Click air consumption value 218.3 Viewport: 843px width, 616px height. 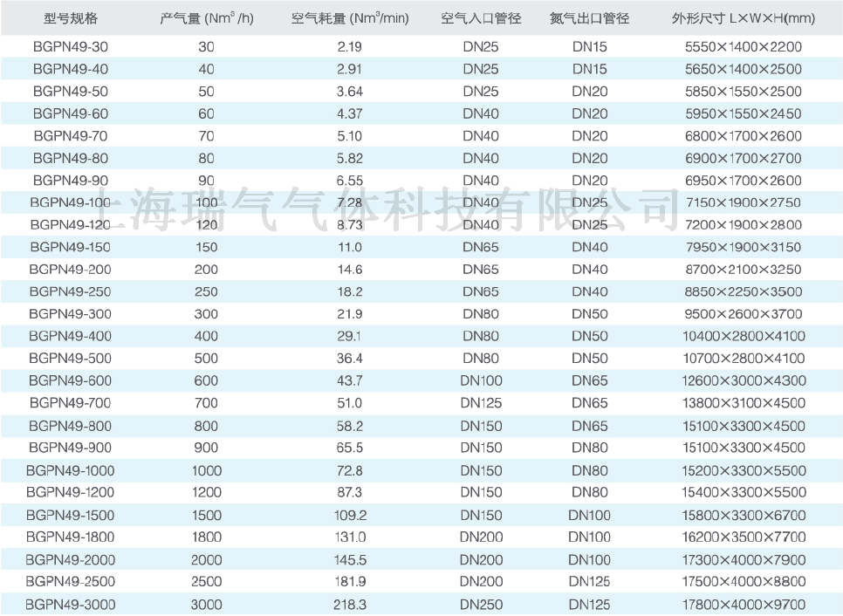(349, 604)
